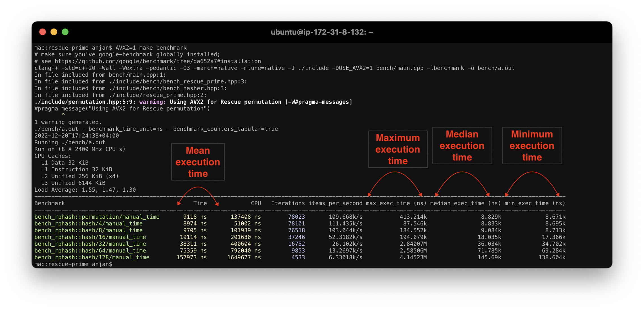Click the 'max_exec_time (ns)' column header
The width and height of the screenshot is (644, 310).
396,203
